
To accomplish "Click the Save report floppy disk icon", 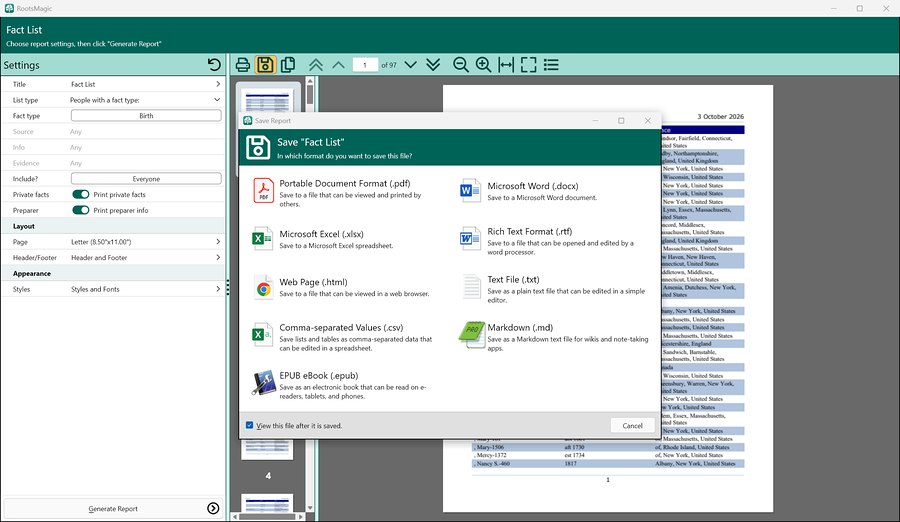I will pos(265,65).
